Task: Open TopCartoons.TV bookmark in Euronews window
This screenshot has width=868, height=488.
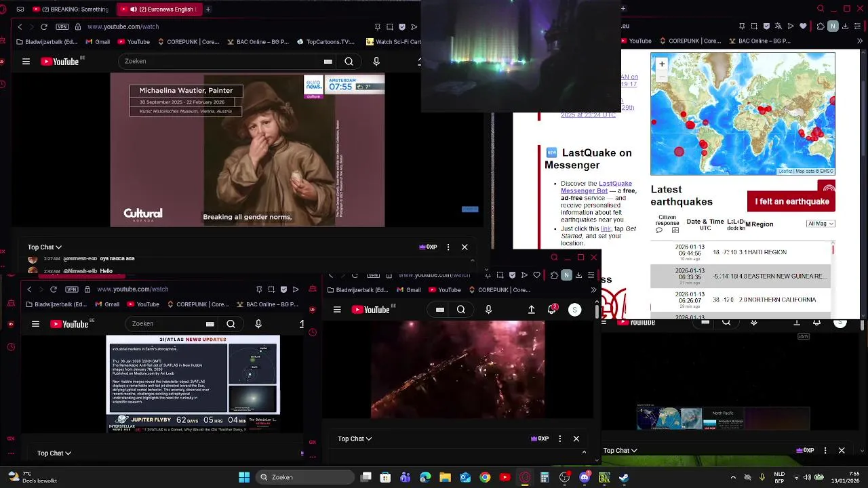Action: pyautogui.click(x=325, y=41)
